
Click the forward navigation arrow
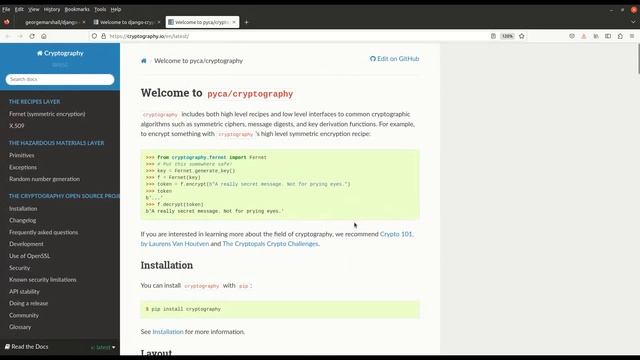point(20,36)
